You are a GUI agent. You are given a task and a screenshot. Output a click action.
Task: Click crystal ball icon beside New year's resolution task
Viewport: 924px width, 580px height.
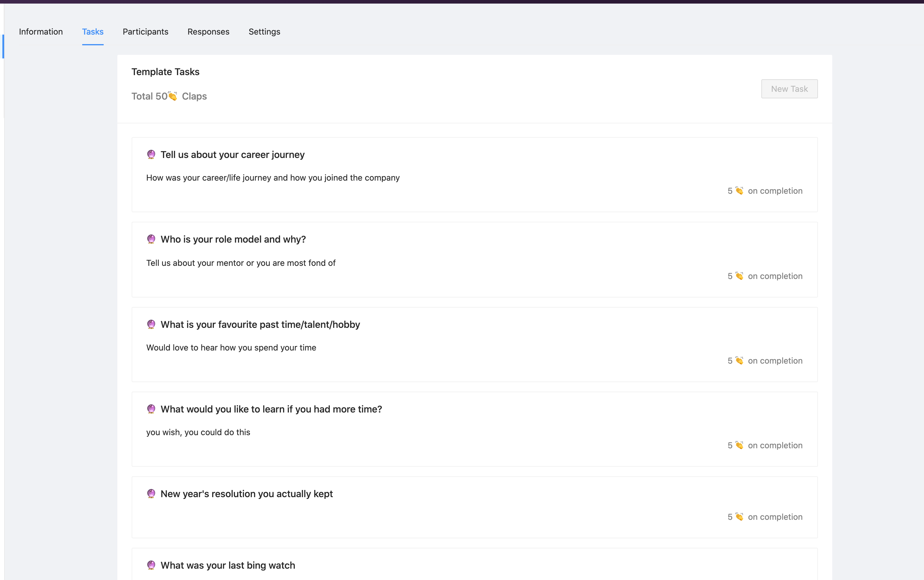pyautogui.click(x=151, y=494)
